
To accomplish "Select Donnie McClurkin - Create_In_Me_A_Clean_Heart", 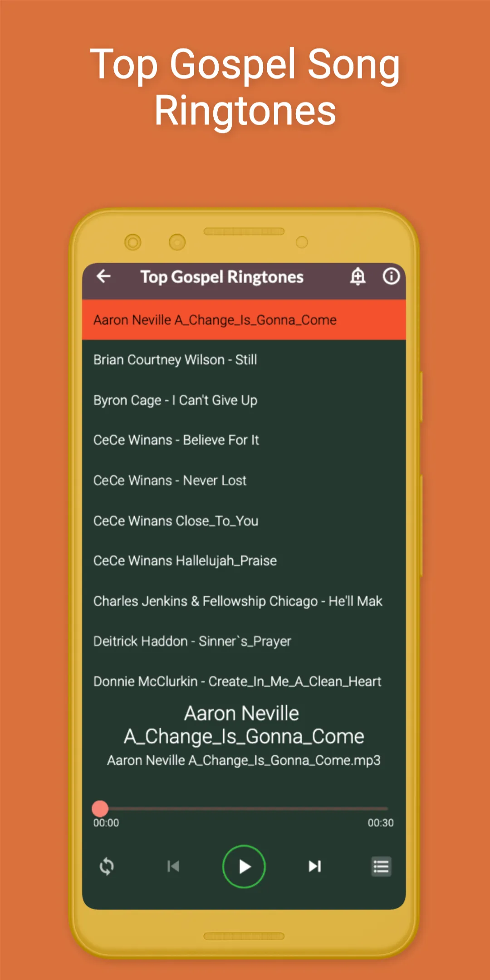I will (244, 681).
